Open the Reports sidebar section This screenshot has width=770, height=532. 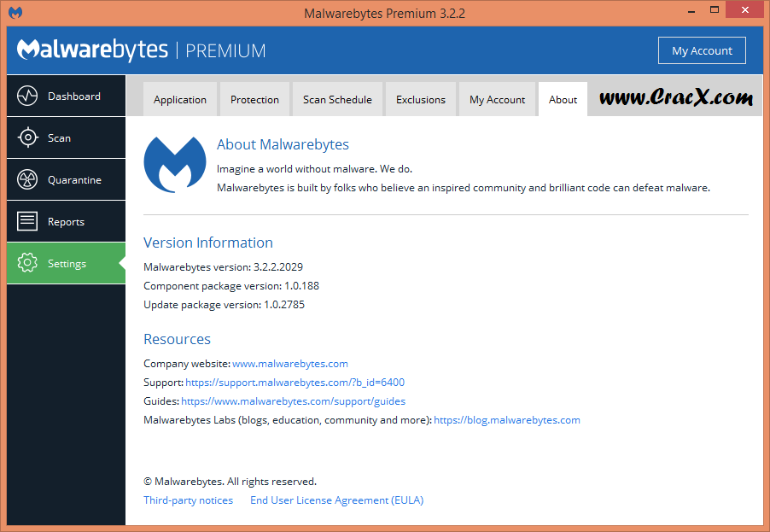[x=67, y=221]
